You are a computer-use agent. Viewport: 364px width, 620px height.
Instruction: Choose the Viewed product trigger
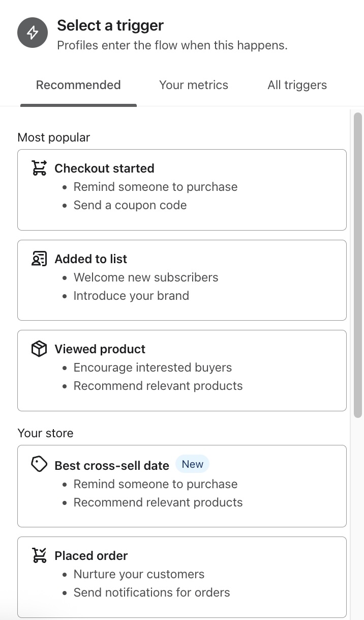(181, 370)
